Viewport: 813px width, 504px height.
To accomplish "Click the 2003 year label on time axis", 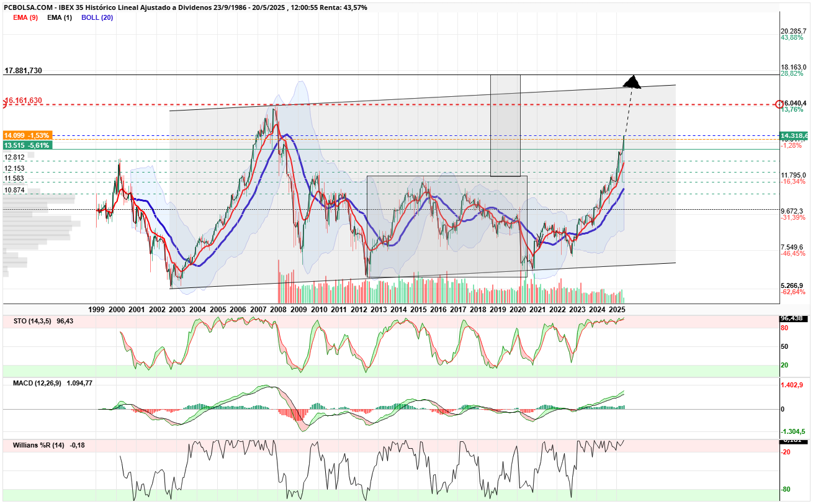I will point(177,309).
